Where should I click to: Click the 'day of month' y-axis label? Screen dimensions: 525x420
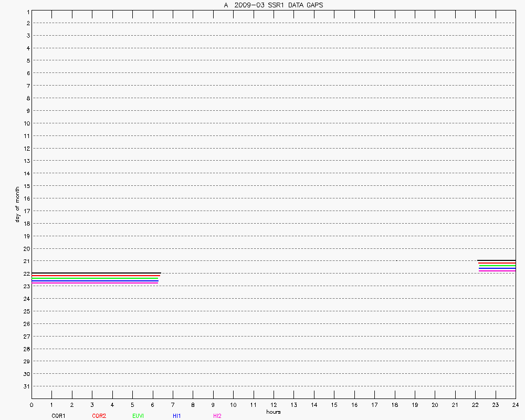pos(17,204)
